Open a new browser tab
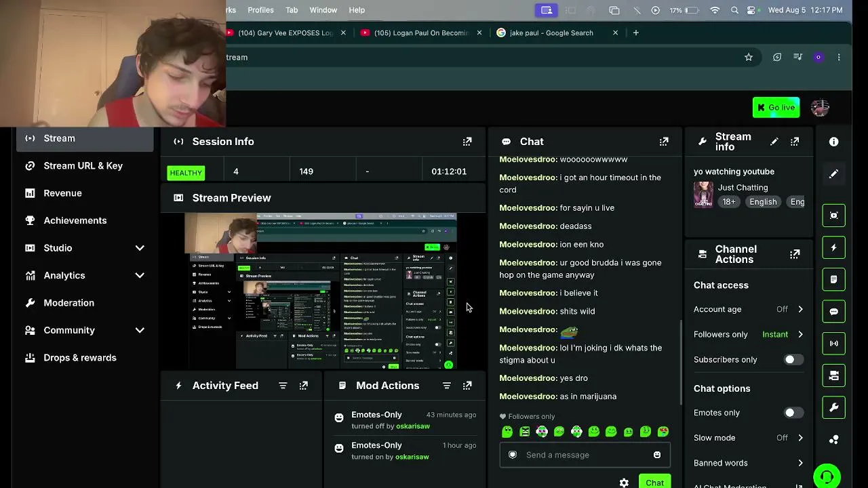This screenshot has height=488, width=868. (x=635, y=33)
